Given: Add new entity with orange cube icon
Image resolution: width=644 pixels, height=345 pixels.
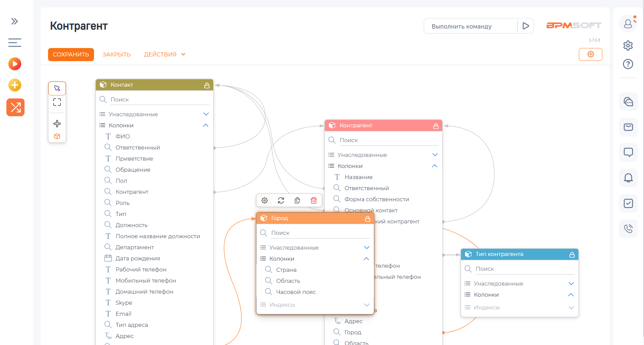Looking at the screenshot, I should pyautogui.click(x=57, y=136).
